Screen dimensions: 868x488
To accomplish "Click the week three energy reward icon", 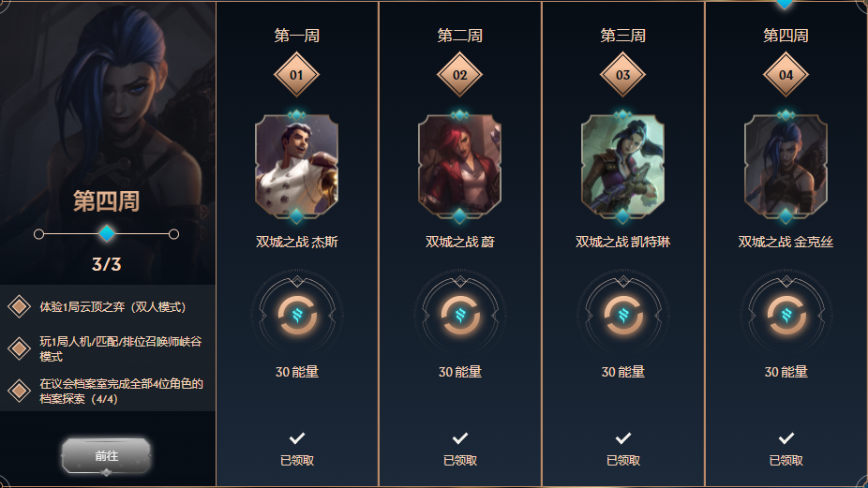I will [622, 315].
